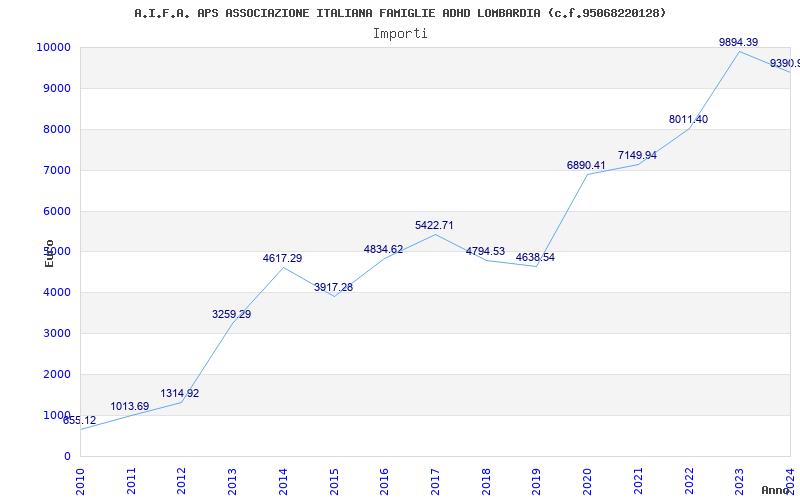
Task: Click the chart title with c.f.95068220128
Action: [401, 13]
